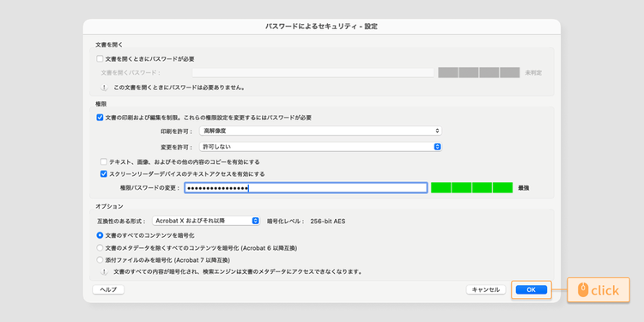Click the gray unrated password strength meter
Image resolution: width=644 pixels, height=322 pixels.
click(479, 73)
